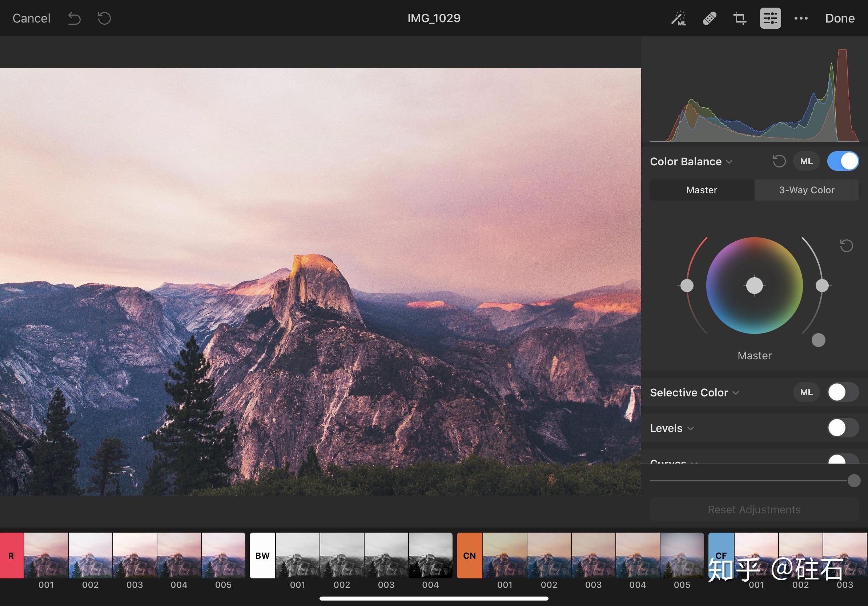Expand the Selective Color section chevron
This screenshot has height=606, width=868.
pyautogui.click(x=736, y=393)
